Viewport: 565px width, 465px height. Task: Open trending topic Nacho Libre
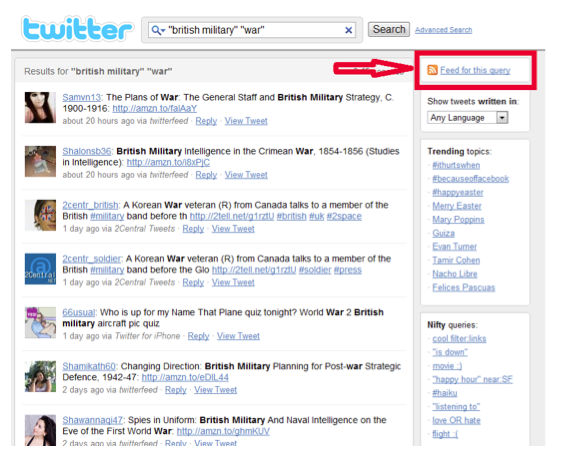455,274
